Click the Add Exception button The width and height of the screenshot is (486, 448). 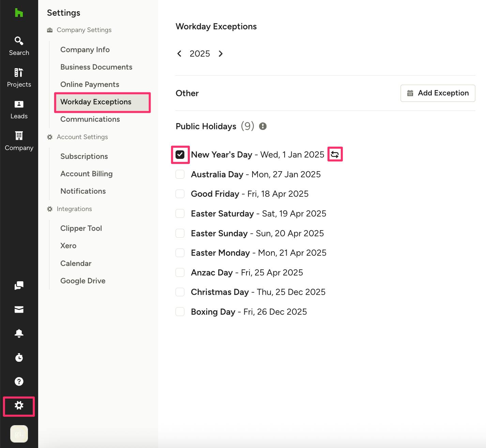[438, 93]
